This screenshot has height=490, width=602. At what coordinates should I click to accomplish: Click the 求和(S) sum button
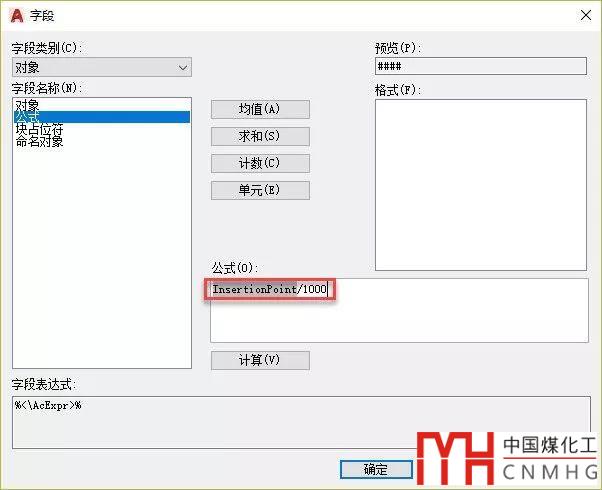[260, 136]
